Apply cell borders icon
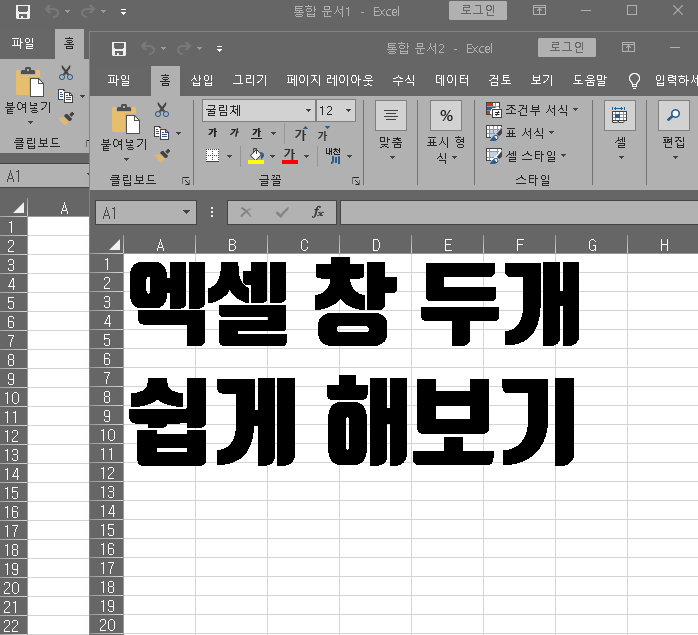The image size is (698, 635). [213, 156]
